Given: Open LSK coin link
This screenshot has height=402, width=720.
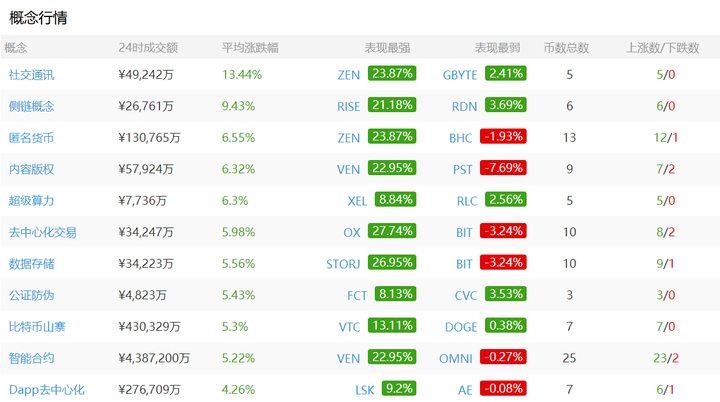Looking at the screenshot, I should pos(365,390).
